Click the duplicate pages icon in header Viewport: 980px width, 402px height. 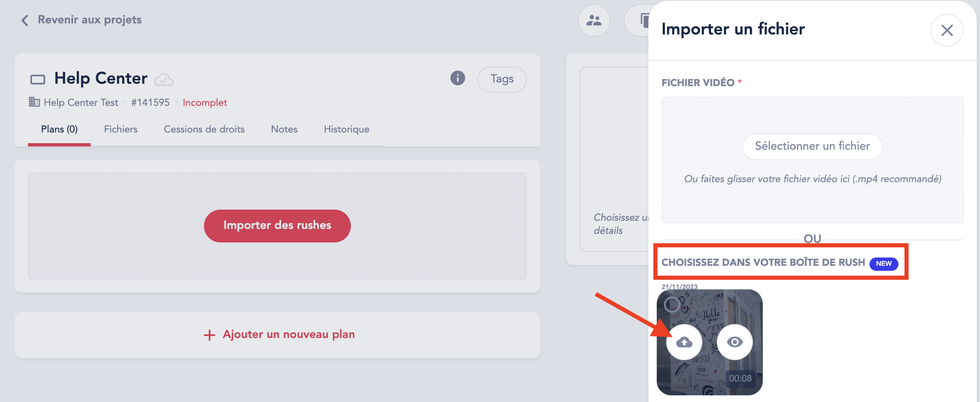[644, 21]
